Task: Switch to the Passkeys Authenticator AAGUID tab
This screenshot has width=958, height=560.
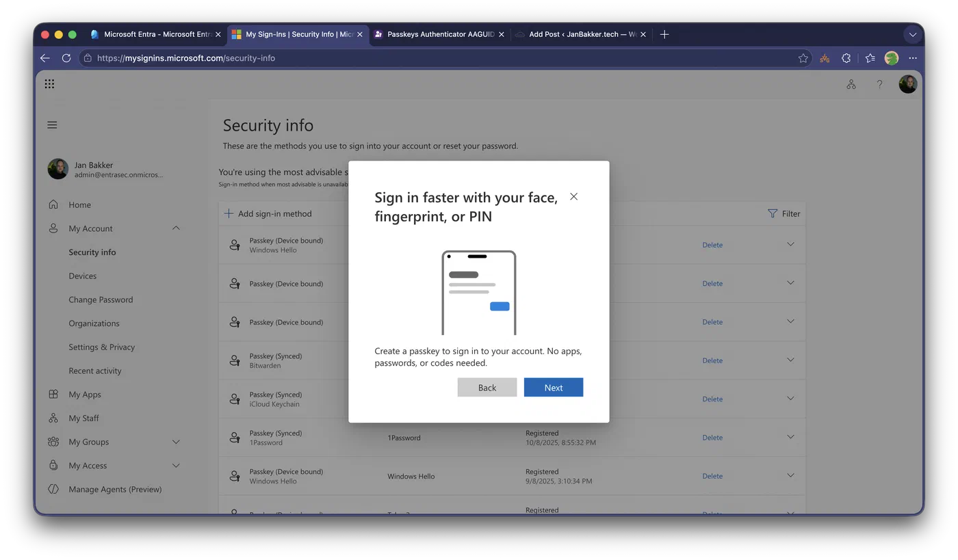Action: point(439,34)
